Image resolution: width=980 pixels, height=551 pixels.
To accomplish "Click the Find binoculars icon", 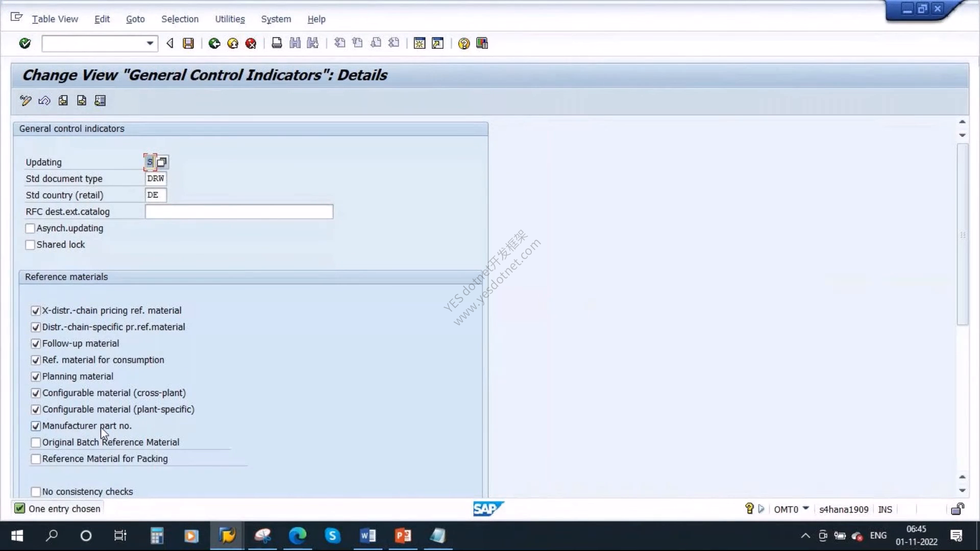I will pyautogui.click(x=295, y=43).
